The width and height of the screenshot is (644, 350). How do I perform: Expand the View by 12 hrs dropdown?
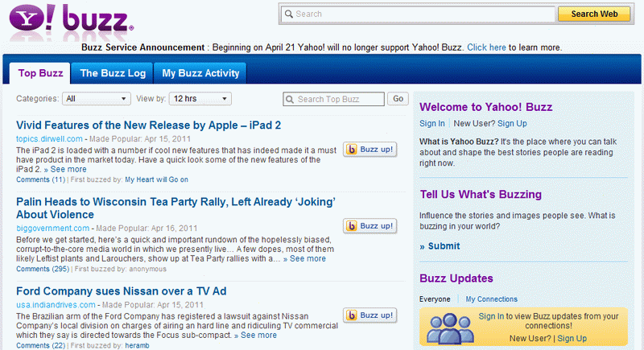click(x=200, y=99)
